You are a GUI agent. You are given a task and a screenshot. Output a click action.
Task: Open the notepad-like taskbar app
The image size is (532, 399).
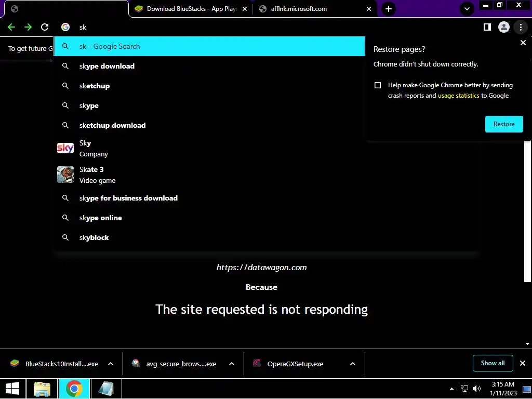[x=106, y=389]
